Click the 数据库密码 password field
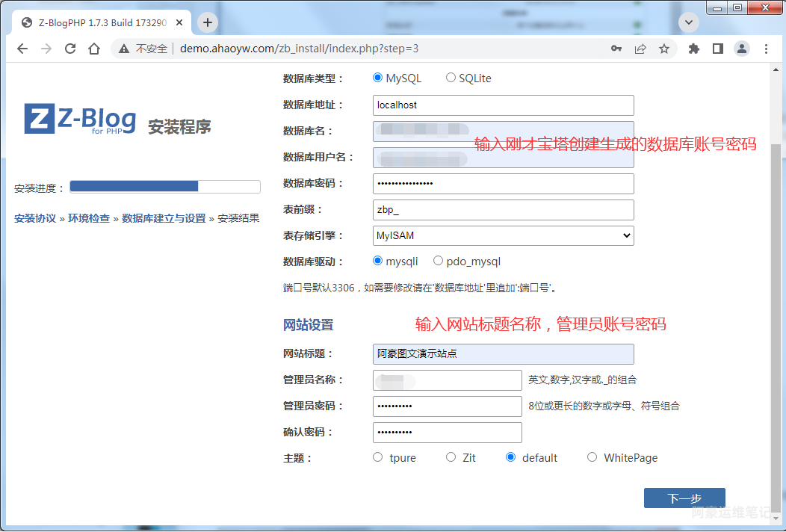 pyautogui.click(x=504, y=184)
